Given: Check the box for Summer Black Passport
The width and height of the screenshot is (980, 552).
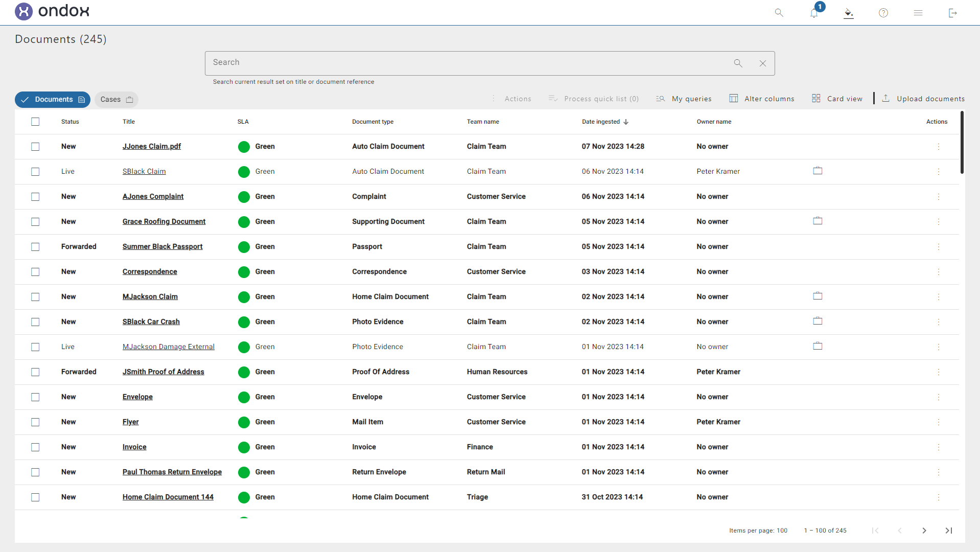Looking at the screenshot, I should 35,247.
